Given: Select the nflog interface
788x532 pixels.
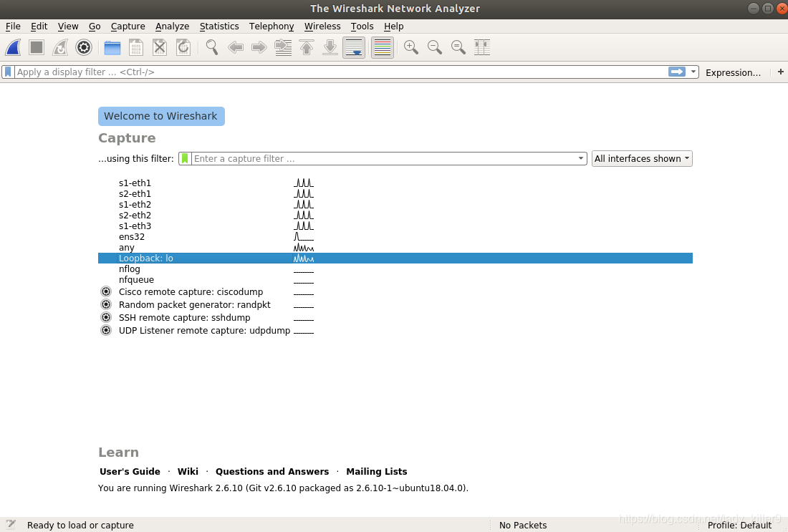Looking at the screenshot, I should tap(395, 269).
